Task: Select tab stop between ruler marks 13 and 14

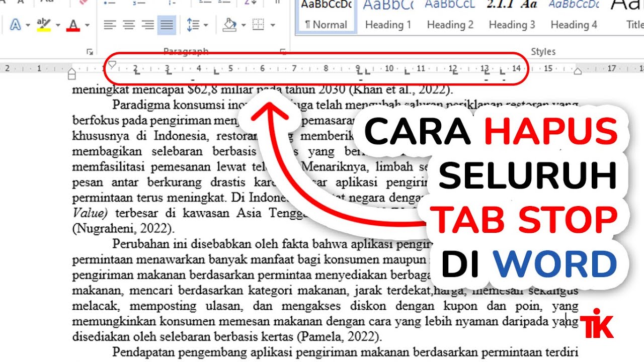Action: (x=502, y=72)
